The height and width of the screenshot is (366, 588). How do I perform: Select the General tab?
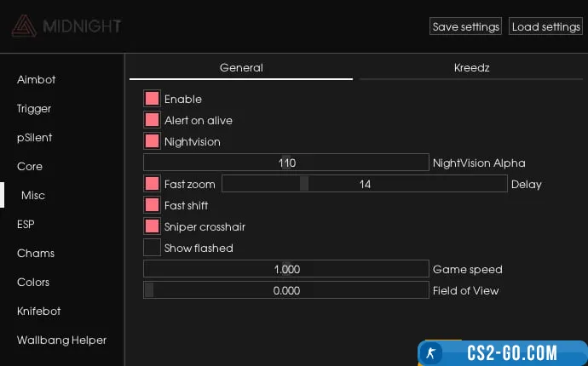[241, 67]
